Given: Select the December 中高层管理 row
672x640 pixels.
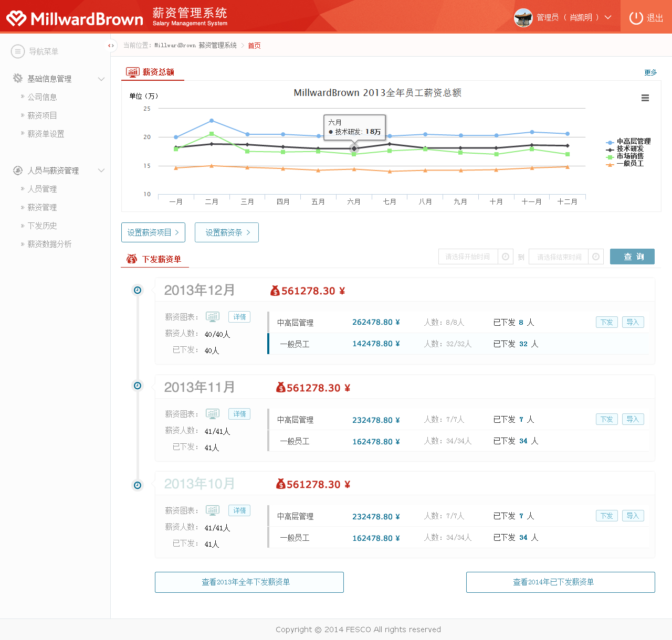Looking at the screenshot, I should 458,322.
